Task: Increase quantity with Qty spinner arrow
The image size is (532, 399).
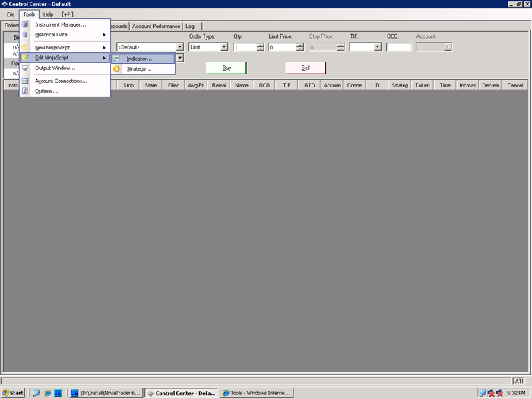Action: [x=260, y=45]
